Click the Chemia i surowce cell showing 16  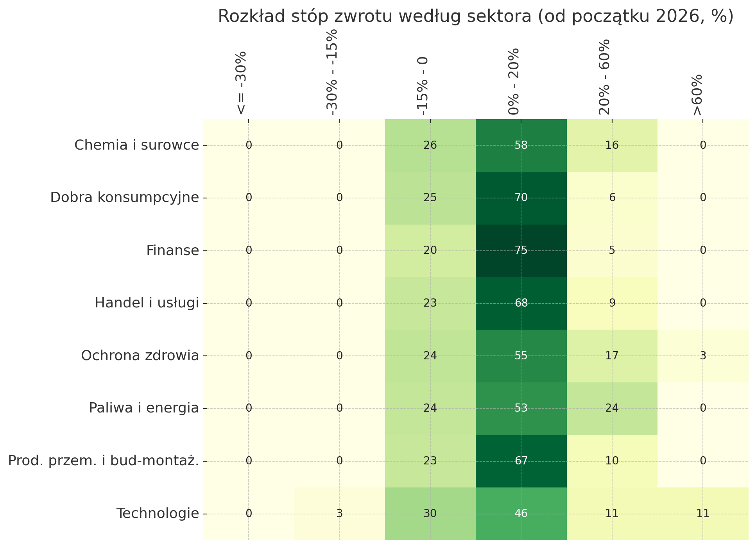click(612, 145)
